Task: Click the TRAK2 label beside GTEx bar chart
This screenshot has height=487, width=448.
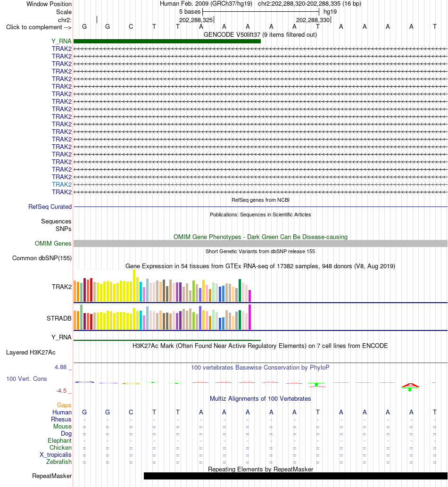Action: 61,287
